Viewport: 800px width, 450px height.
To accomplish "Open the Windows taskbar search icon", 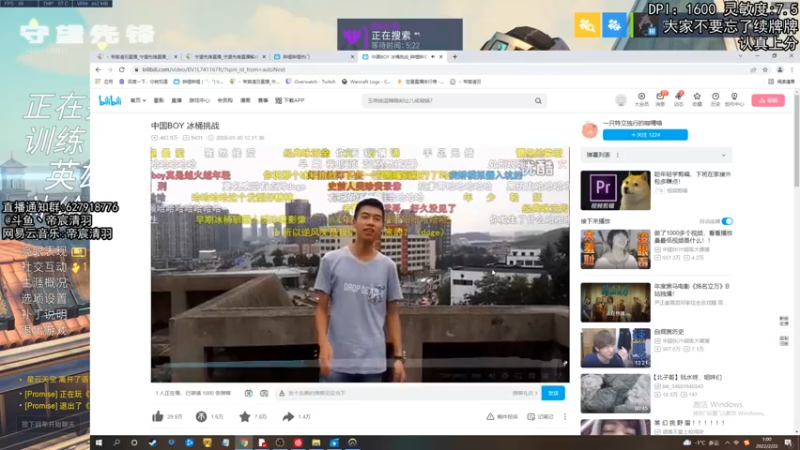I will tap(117, 442).
